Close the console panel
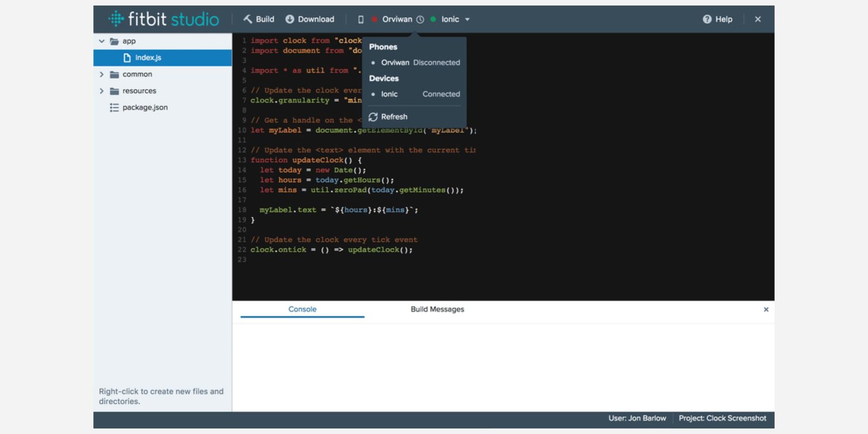Image resolution: width=868 pixels, height=434 pixels. 766,309
